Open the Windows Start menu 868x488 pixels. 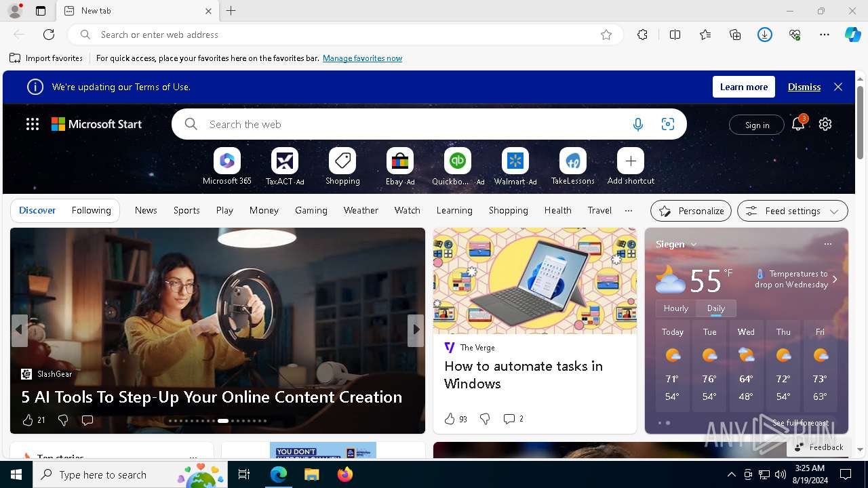pos(16,474)
